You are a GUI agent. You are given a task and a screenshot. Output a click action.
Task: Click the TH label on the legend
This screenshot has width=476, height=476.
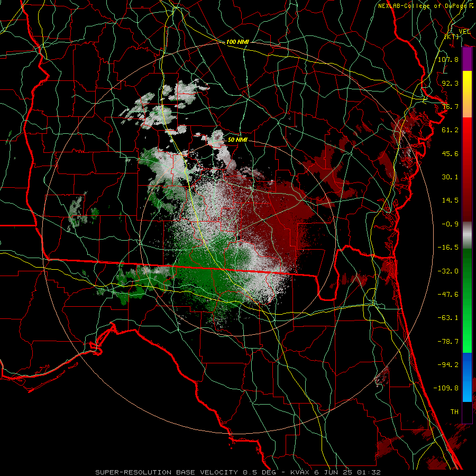point(454,412)
